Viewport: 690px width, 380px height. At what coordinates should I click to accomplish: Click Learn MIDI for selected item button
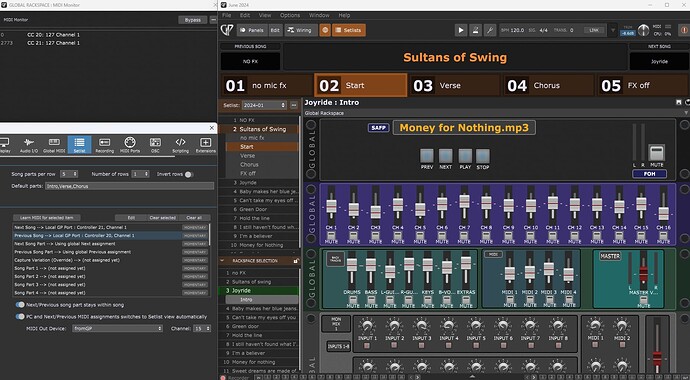coord(47,218)
